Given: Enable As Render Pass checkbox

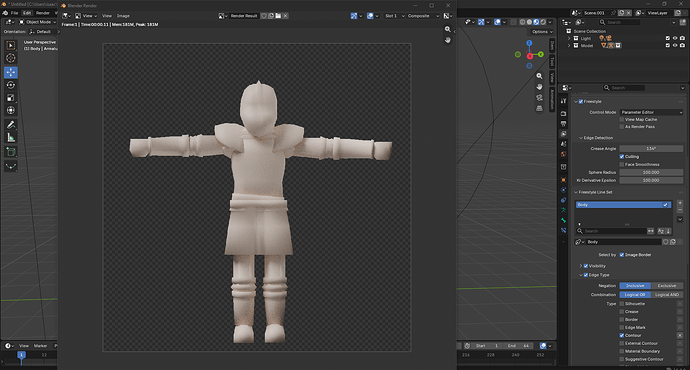Looking at the screenshot, I should pyautogui.click(x=622, y=127).
